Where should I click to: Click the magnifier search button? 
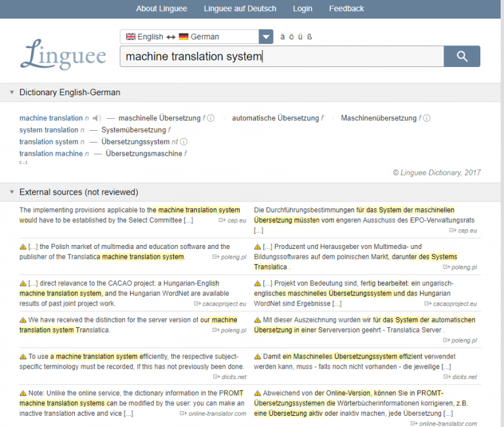pos(461,56)
